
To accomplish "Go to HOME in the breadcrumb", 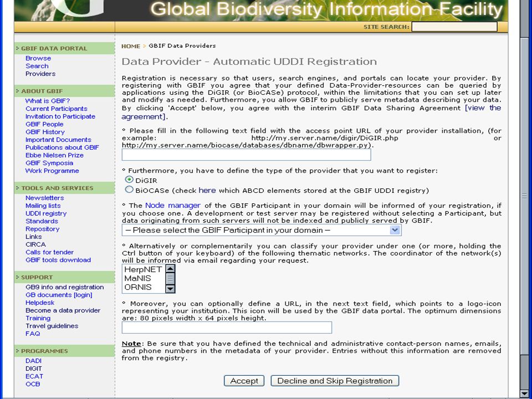I will click(x=131, y=46).
